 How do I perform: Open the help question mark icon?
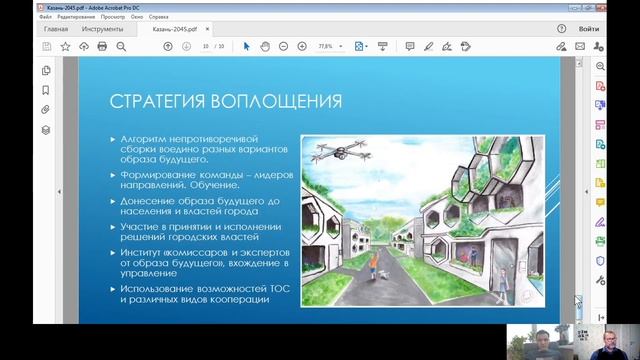[562, 29]
